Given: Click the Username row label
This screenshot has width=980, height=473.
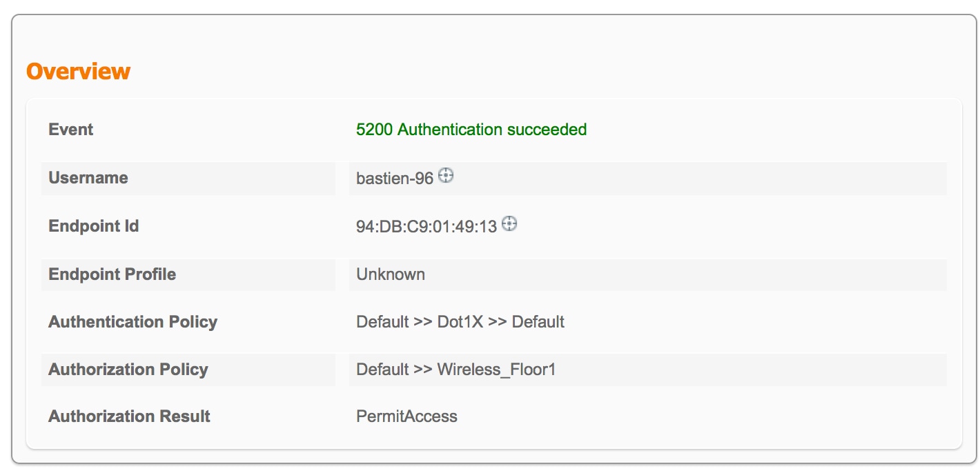Looking at the screenshot, I should pos(88,178).
